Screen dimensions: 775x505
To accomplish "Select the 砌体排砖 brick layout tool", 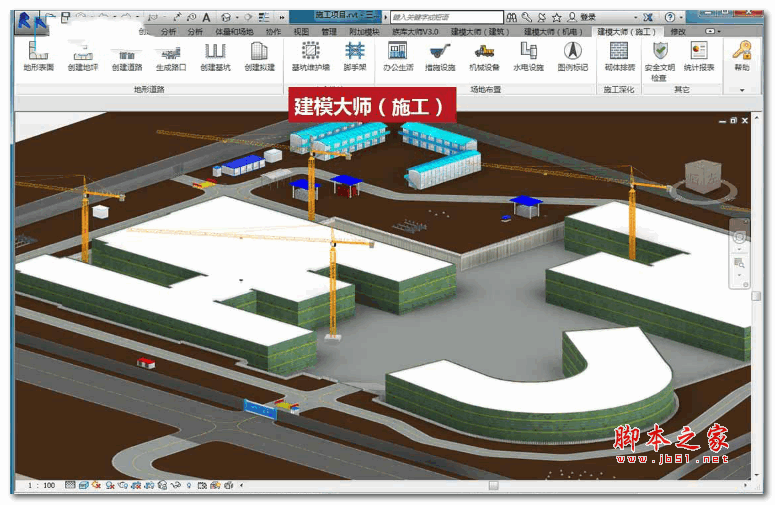I will (x=619, y=57).
